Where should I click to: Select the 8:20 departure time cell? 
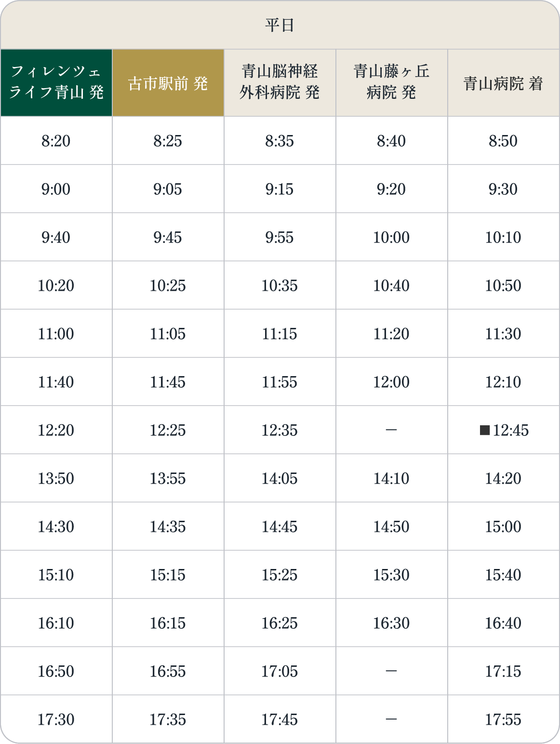[56, 141]
